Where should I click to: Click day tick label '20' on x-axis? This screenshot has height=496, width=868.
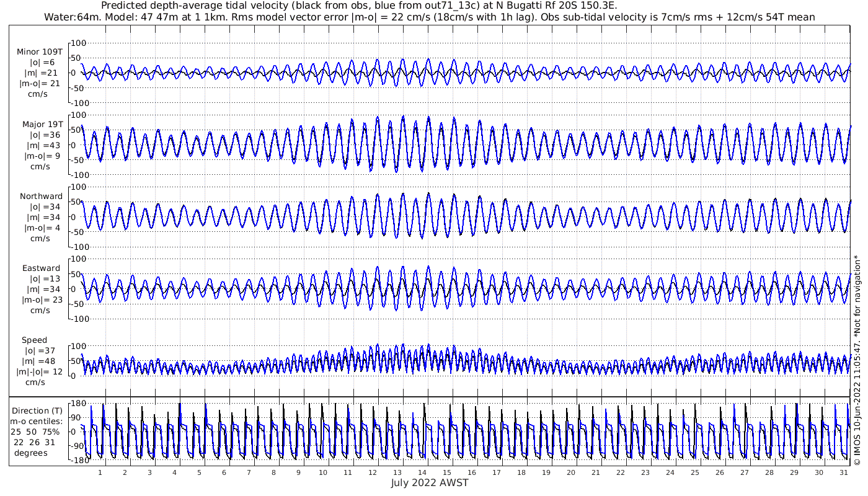tap(570, 472)
